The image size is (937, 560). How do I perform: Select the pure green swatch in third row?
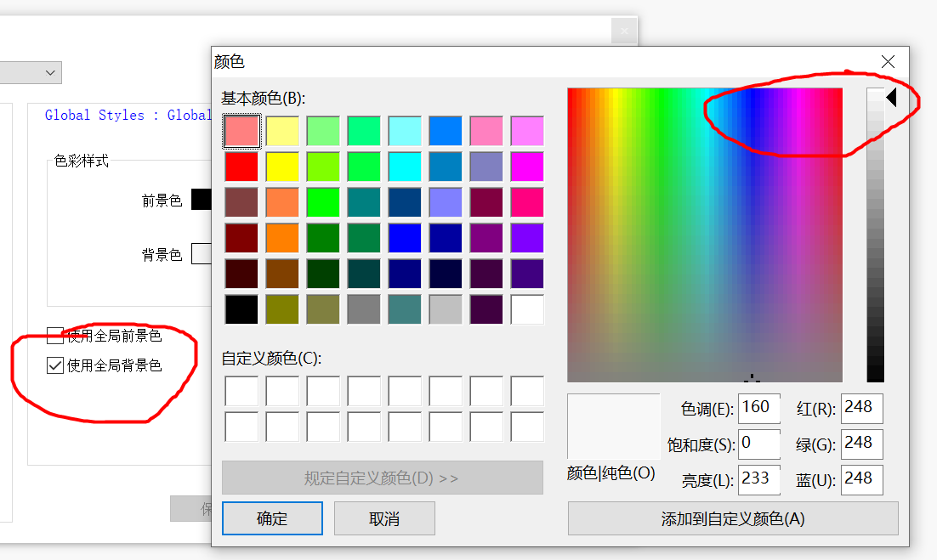tap(323, 202)
